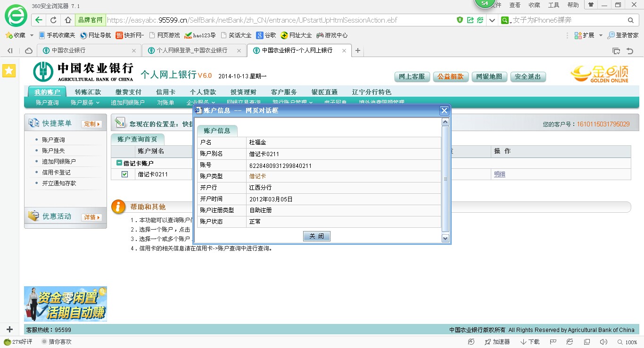Click the yellow star favorites sidebar icon
The width and height of the screenshot is (644, 348).
(9, 71)
